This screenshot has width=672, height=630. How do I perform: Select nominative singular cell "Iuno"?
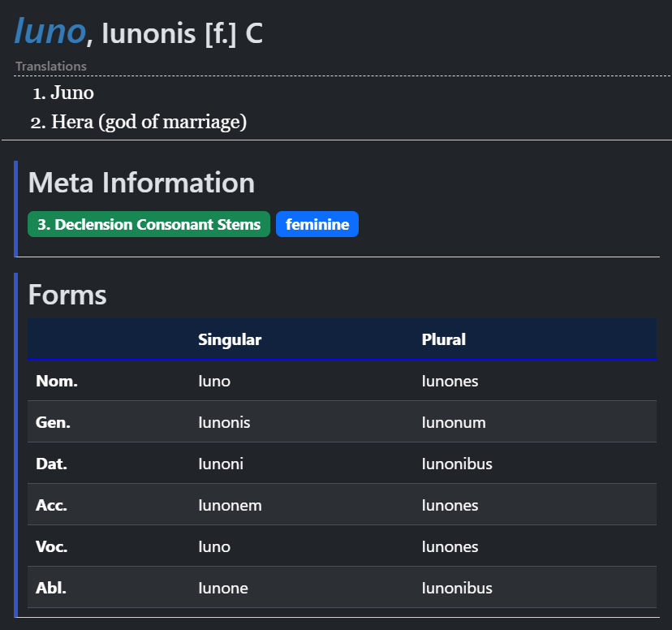tap(214, 381)
